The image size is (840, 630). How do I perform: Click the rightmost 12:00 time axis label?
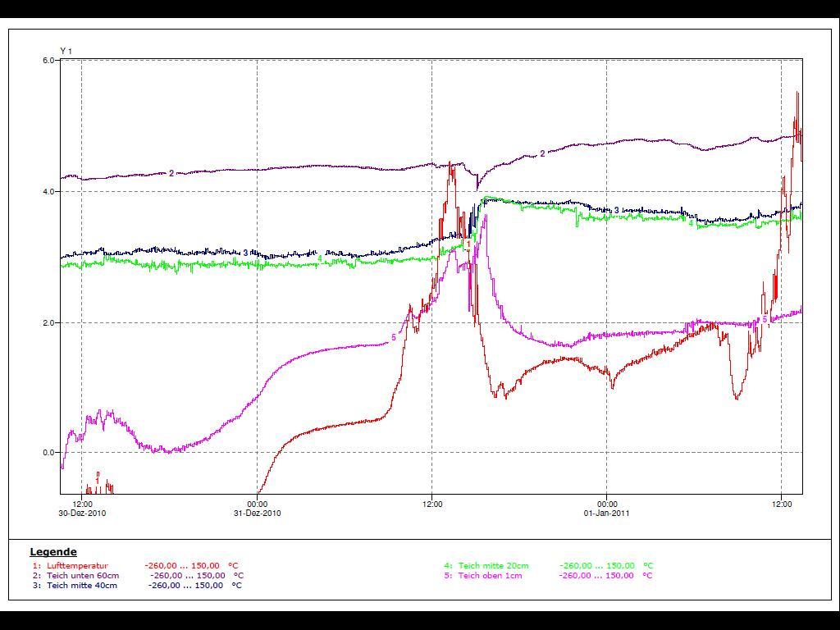782,504
